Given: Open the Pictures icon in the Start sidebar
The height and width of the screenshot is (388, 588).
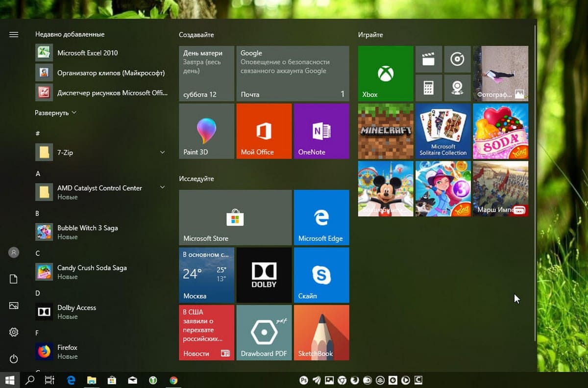Looking at the screenshot, I should [x=14, y=306].
